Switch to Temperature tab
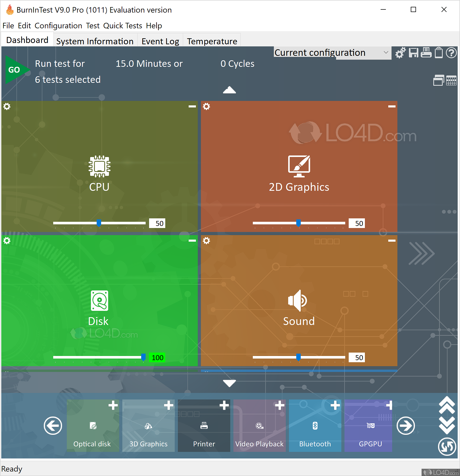This screenshot has height=476, width=460. pos(212,41)
